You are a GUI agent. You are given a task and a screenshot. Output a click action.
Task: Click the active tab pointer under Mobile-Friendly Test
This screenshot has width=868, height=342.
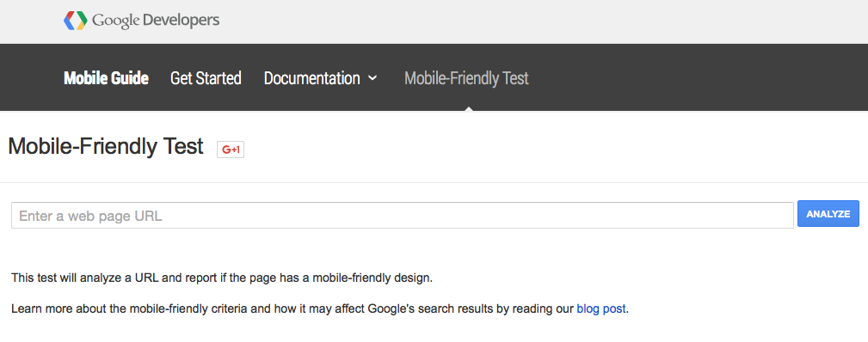pyautogui.click(x=468, y=108)
